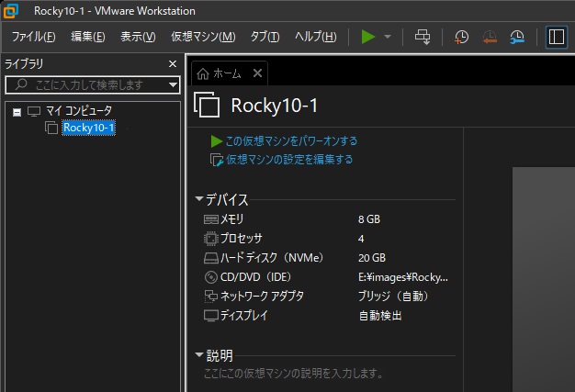Select マイ コンピュータ in the library tree
The image size is (575, 392).
pos(79,110)
